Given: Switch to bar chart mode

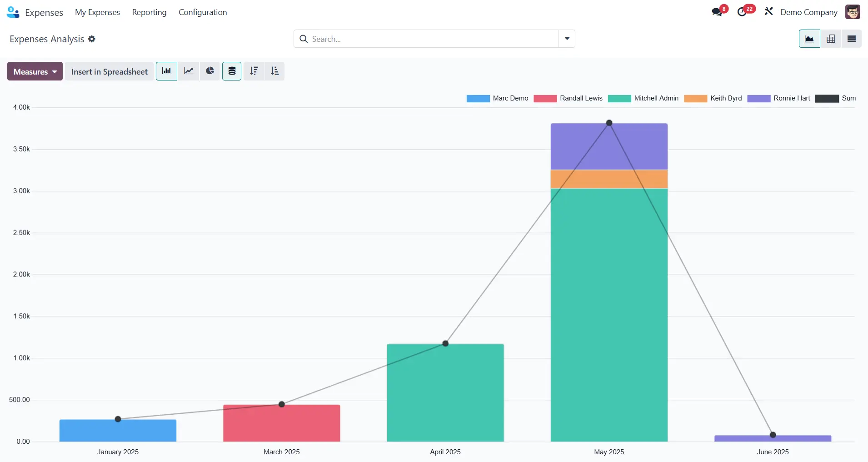Looking at the screenshot, I should (166, 71).
